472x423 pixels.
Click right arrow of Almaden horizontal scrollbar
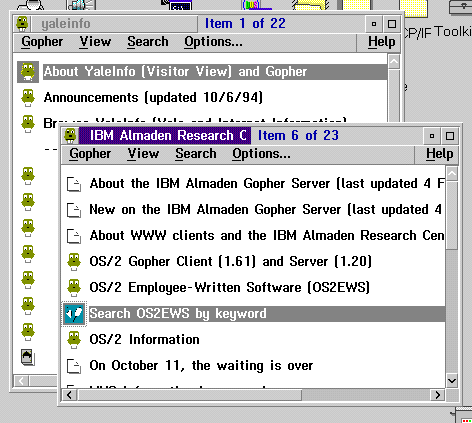coord(437,395)
